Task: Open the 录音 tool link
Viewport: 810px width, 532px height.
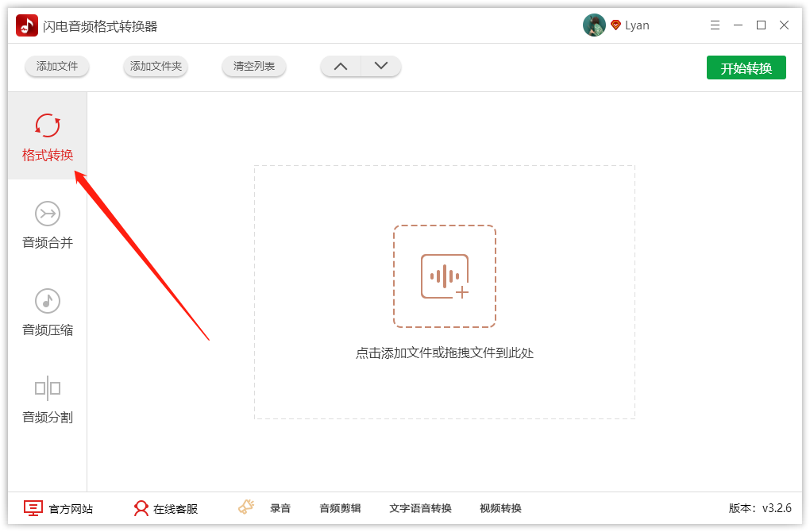Action: tap(280, 508)
